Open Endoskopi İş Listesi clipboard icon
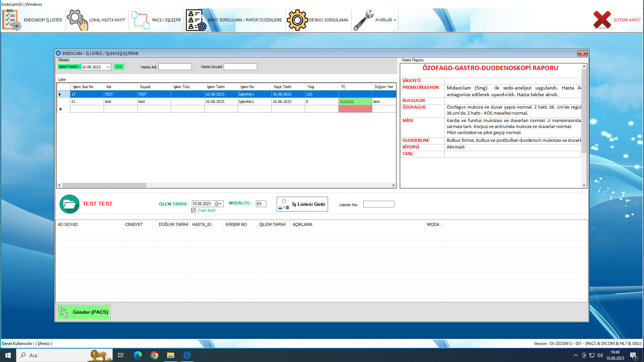This screenshot has width=644, height=362. click(x=11, y=20)
